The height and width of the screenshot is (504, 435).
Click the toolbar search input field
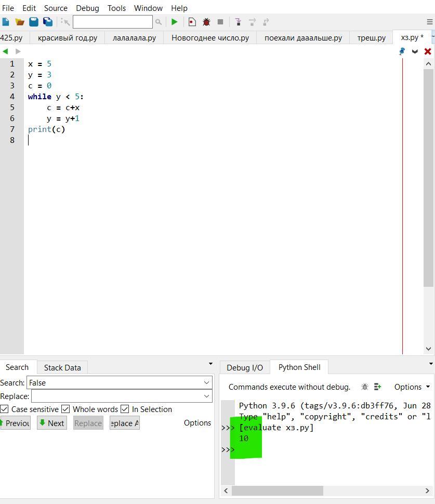(112, 22)
